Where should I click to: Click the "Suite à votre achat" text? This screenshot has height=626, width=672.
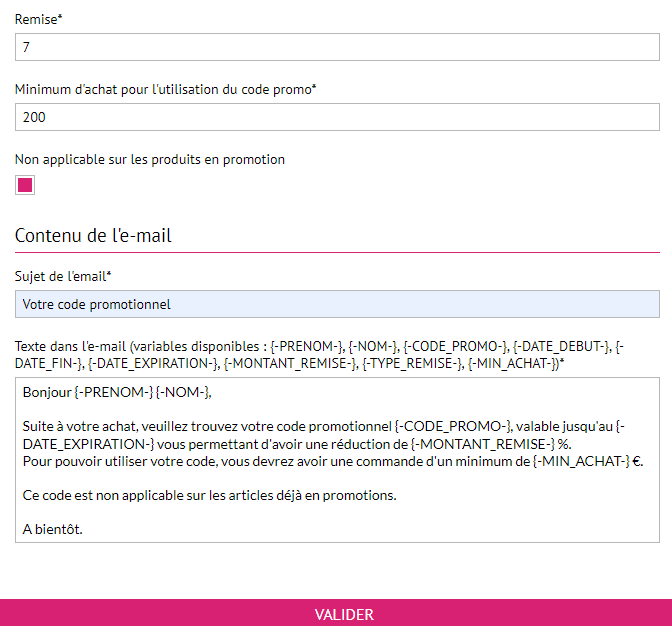[x=80, y=427]
